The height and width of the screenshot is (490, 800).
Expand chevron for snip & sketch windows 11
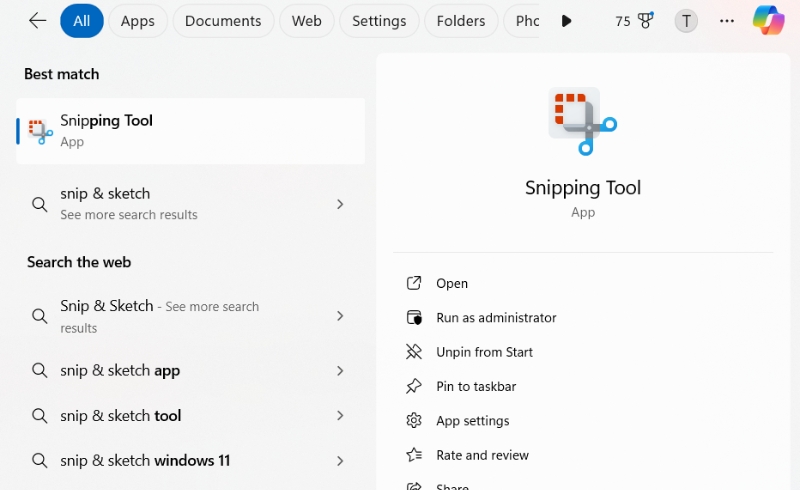pyautogui.click(x=340, y=461)
